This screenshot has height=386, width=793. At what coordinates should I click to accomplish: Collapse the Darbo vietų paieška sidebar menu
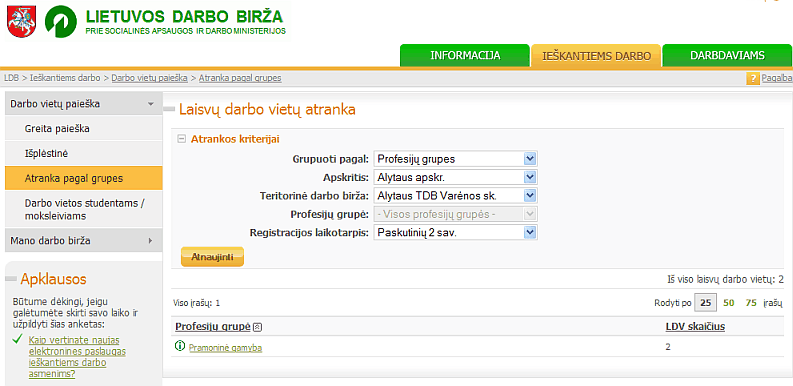tap(150, 104)
